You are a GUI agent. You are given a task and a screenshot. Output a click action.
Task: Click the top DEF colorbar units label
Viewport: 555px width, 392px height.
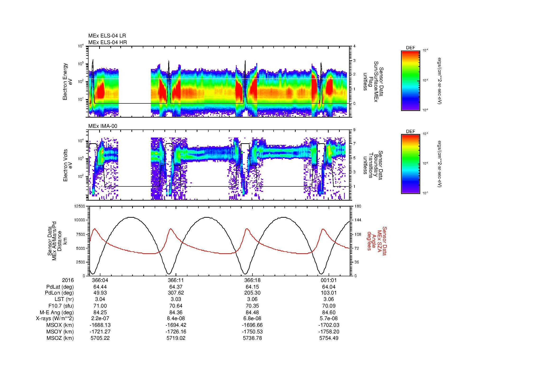pos(440,81)
